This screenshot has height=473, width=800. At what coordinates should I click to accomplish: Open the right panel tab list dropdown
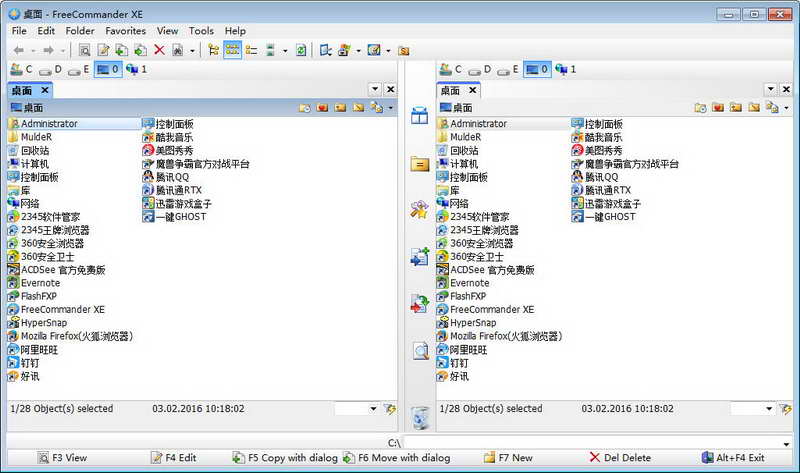[770, 89]
